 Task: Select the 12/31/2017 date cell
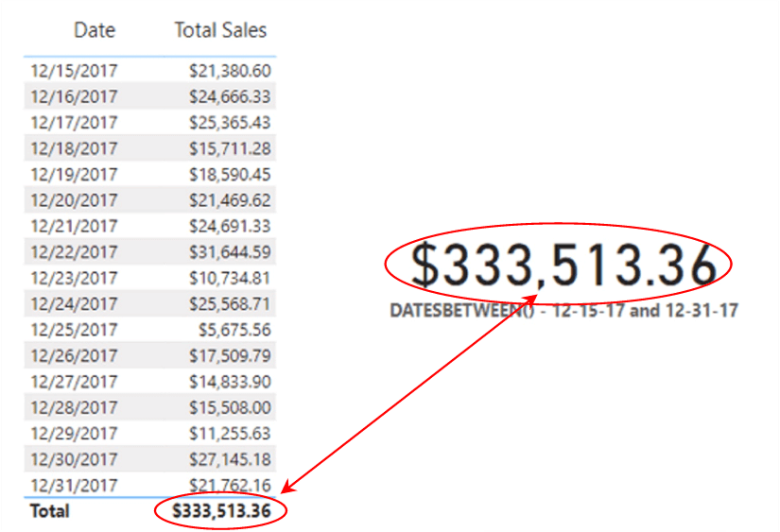pyautogui.click(x=74, y=486)
